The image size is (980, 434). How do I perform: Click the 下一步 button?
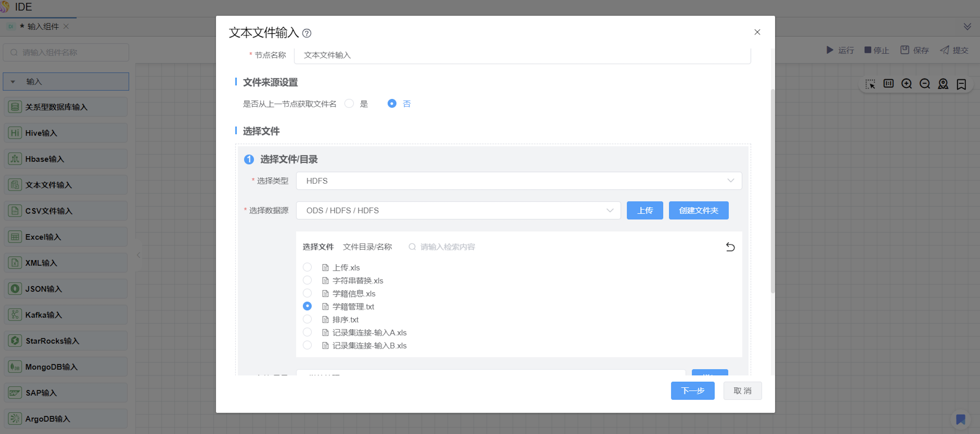click(x=692, y=391)
